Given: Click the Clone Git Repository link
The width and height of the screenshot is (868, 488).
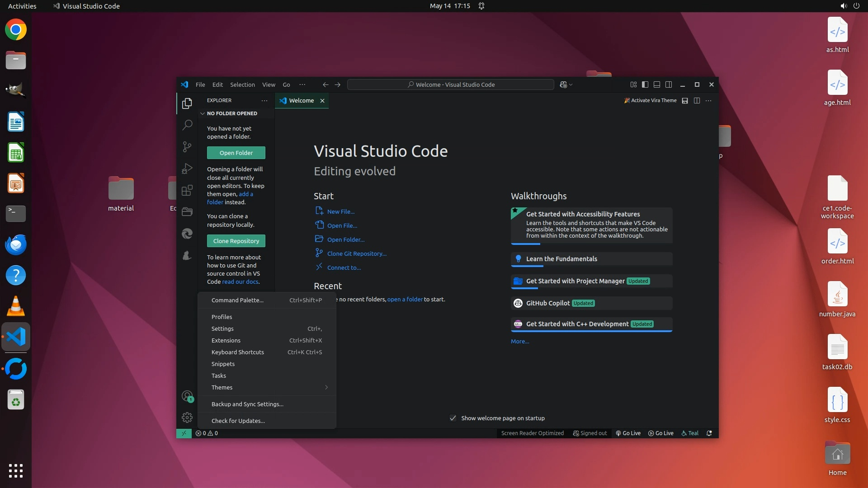Looking at the screenshot, I should [x=357, y=253].
